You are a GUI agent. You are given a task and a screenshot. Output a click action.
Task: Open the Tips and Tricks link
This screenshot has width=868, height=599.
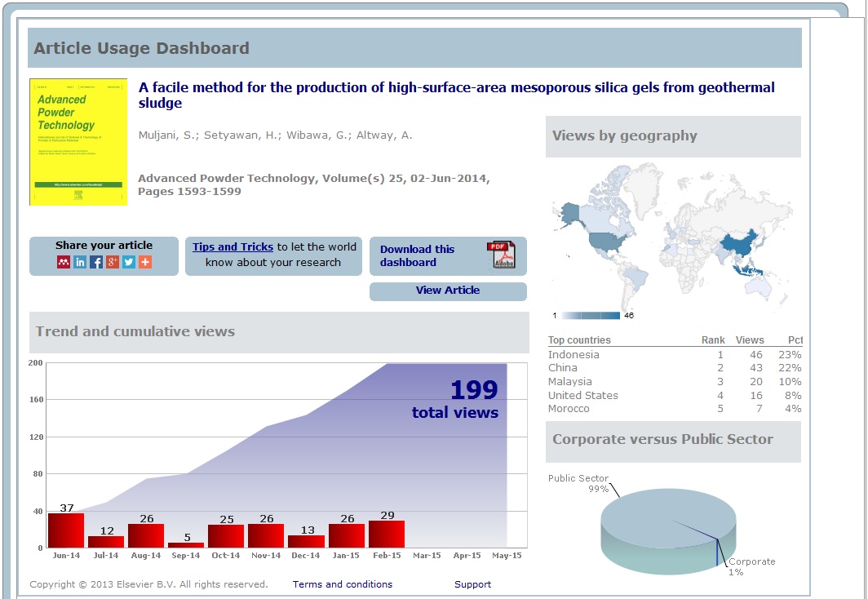[232, 246]
